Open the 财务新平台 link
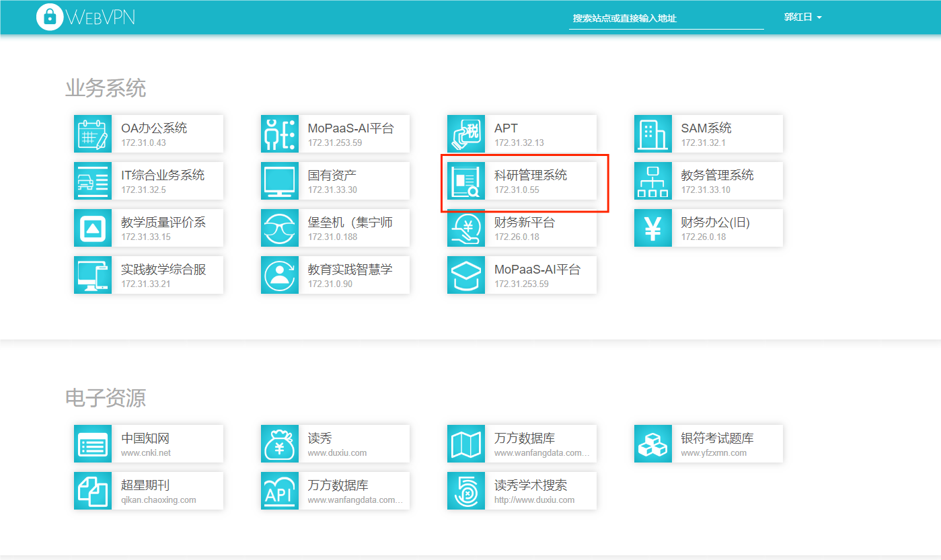The image size is (941, 560). (x=525, y=223)
